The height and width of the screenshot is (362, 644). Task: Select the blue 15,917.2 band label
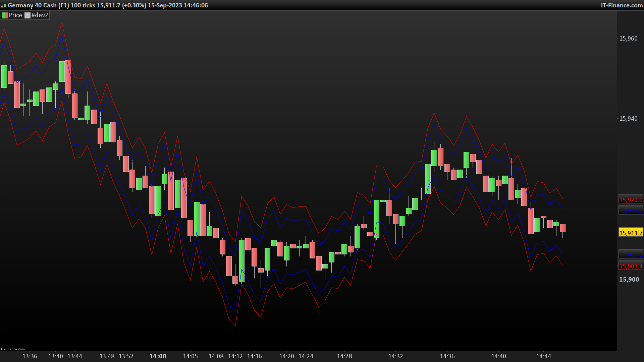coord(631,211)
